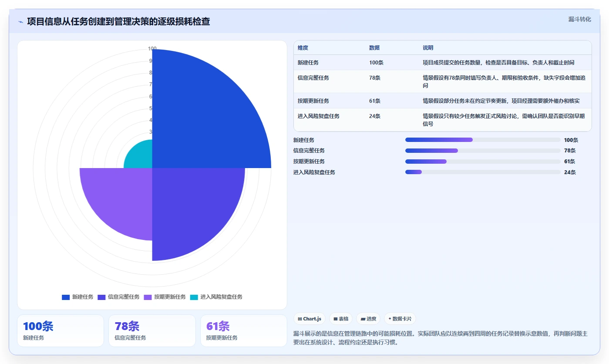Viewport: 609px width, 364px height.
Task: Open the 100条 新建任务 stat card
Action: point(61,331)
